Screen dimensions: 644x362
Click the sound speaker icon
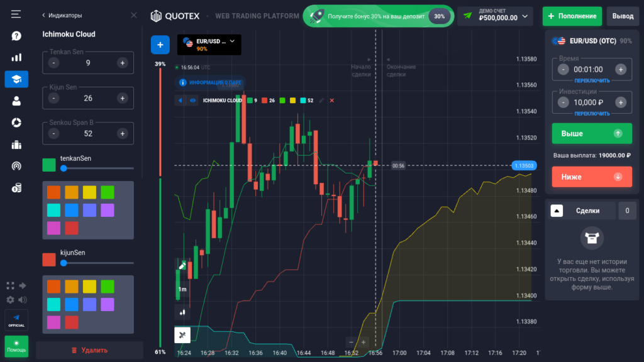(x=23, y=300)
